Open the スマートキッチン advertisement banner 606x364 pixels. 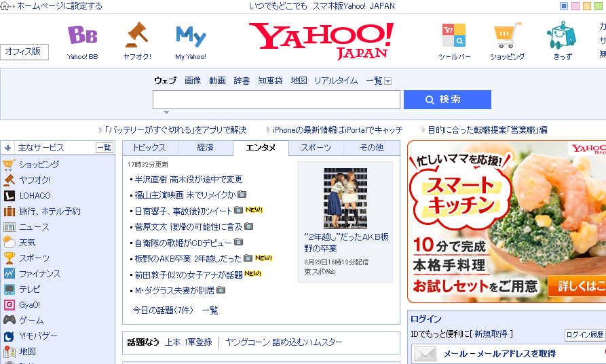[507, 222]
